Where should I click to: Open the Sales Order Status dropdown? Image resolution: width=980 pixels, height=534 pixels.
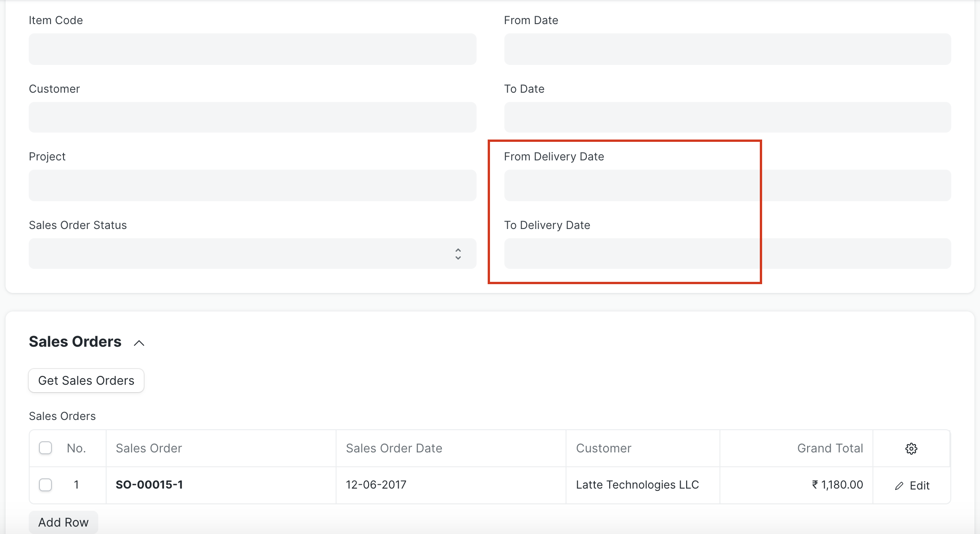[x=252, y=254]
